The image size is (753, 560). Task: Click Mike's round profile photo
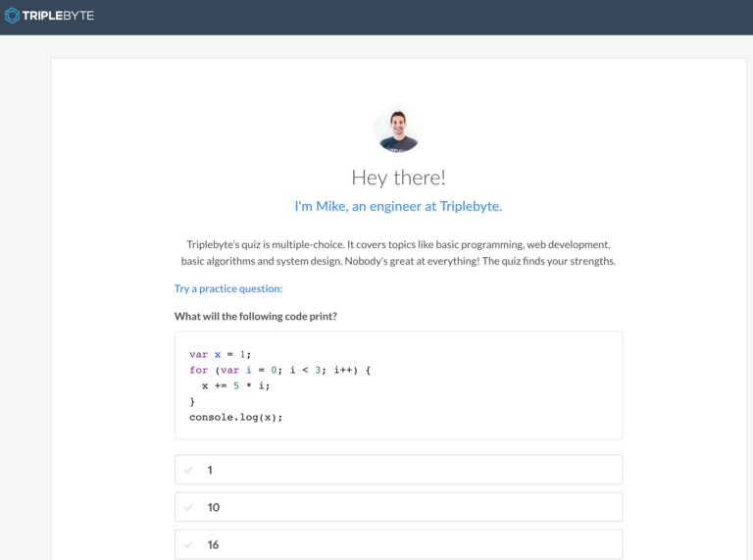click(398, 128)
